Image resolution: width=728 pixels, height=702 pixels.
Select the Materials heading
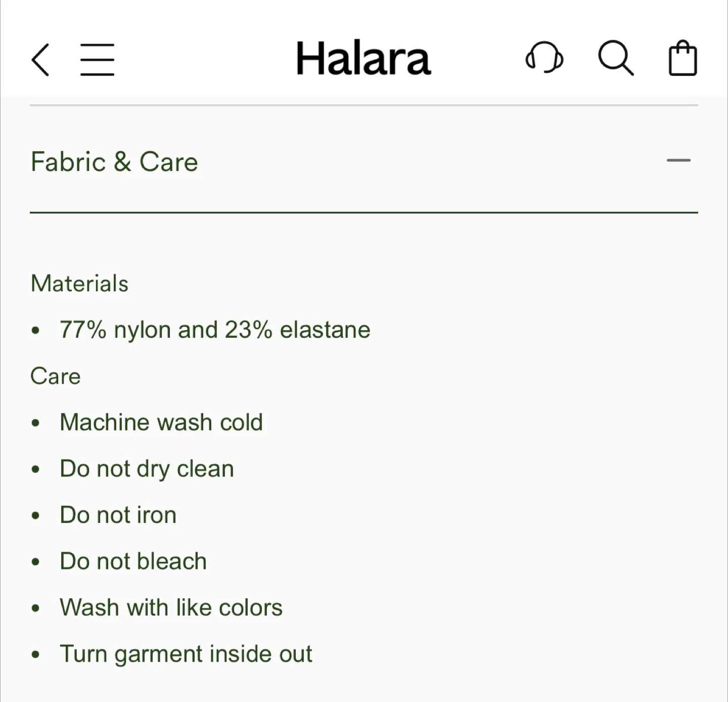(79, 283)
